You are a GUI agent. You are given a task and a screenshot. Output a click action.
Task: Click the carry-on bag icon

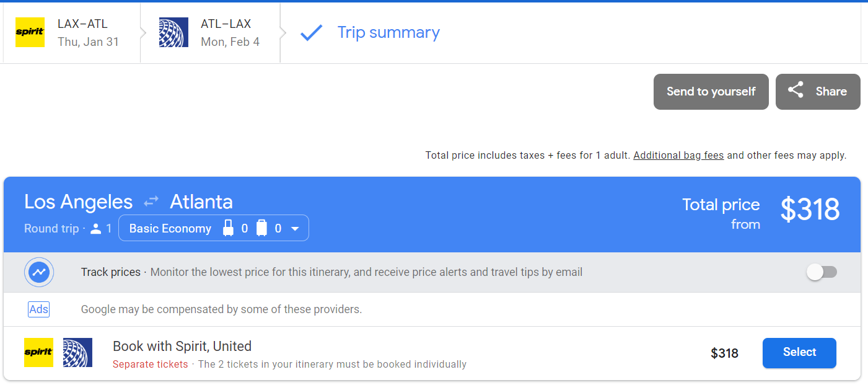click(229, 228)
